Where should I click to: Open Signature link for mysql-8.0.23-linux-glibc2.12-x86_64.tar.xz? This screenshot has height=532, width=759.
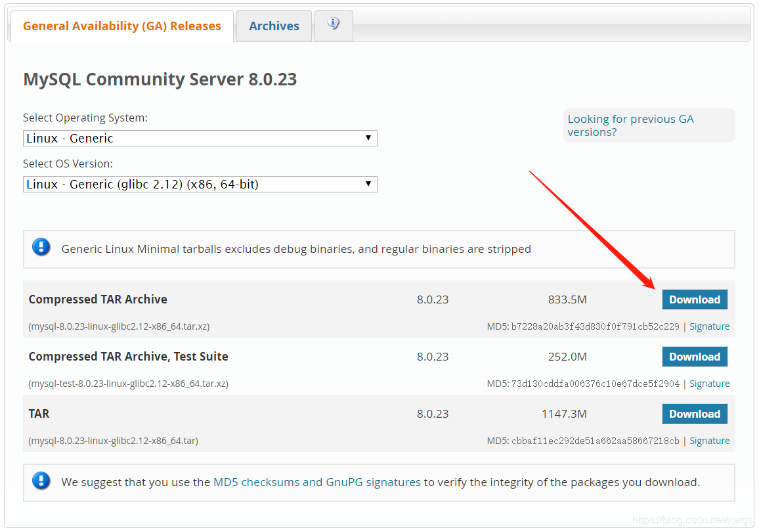(709, 326)
